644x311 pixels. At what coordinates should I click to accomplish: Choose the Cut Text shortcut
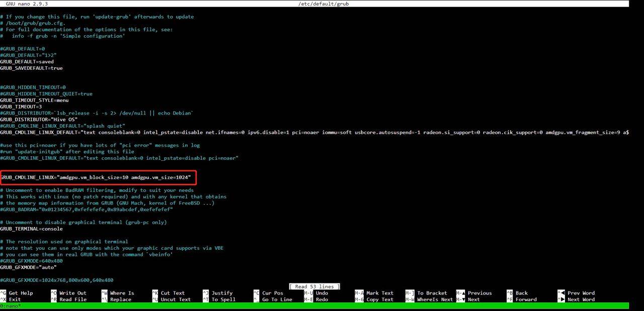click(x=173, y=293)
